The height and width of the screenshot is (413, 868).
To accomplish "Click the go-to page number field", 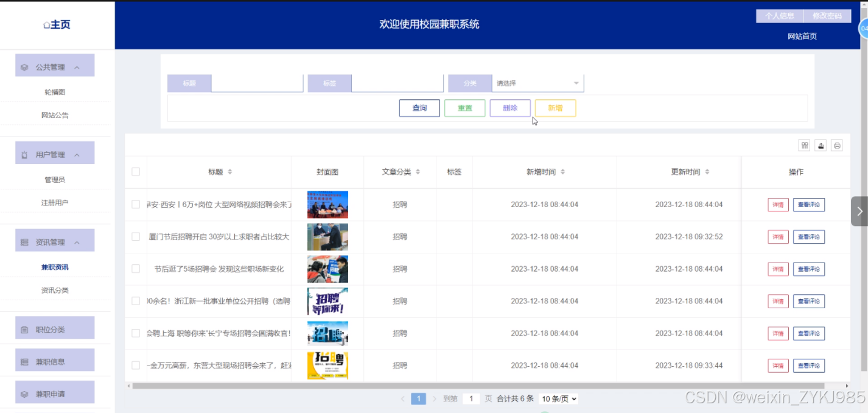I will coord(471,399).
